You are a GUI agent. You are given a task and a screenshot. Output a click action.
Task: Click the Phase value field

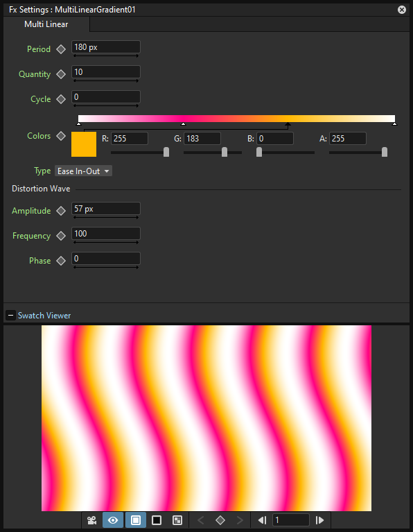pyautogui.click(x=106, y=259)
